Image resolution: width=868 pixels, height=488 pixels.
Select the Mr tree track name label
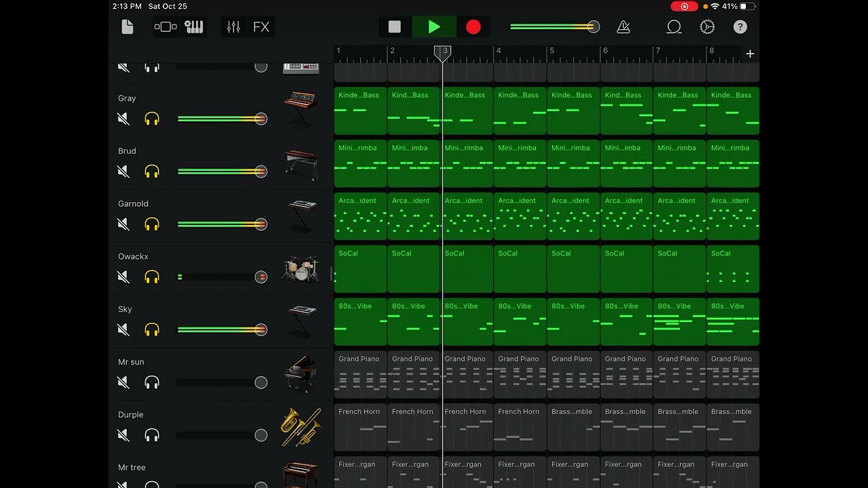pos(132,467)
